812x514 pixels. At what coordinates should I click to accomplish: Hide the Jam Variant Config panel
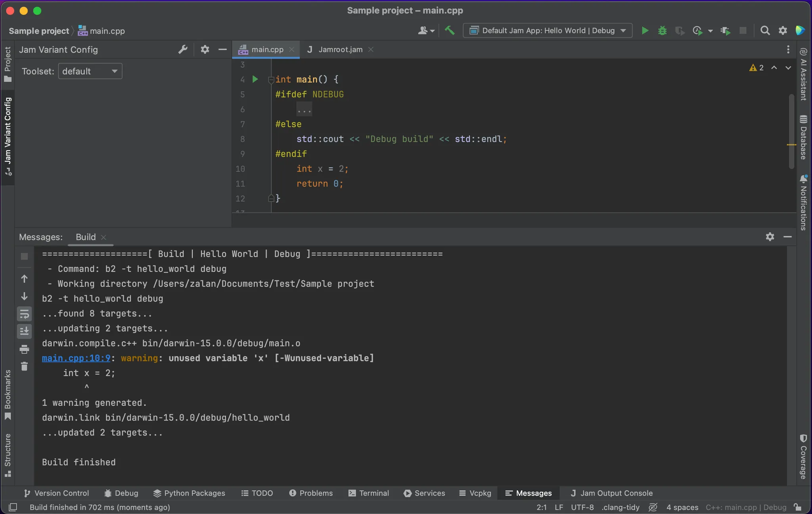(x=222, y=50)
